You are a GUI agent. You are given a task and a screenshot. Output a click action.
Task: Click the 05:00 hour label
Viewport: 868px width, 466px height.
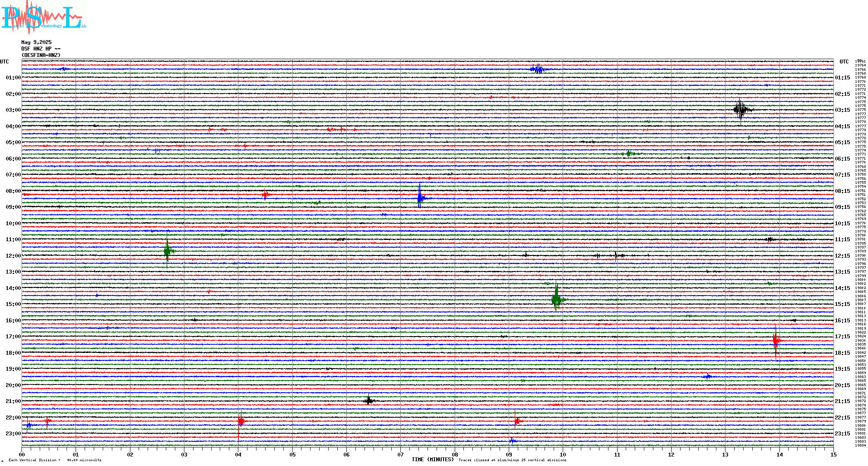13,142
